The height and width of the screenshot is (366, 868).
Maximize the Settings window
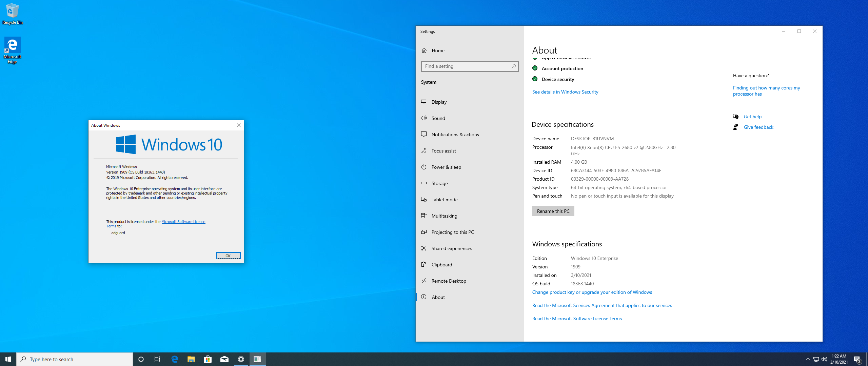799,31
